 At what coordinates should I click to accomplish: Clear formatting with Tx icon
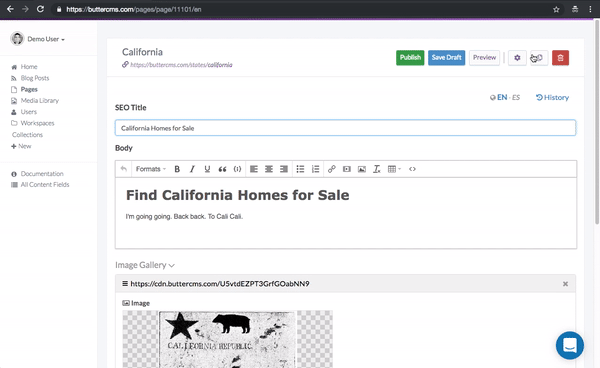(x=377, y=169)
